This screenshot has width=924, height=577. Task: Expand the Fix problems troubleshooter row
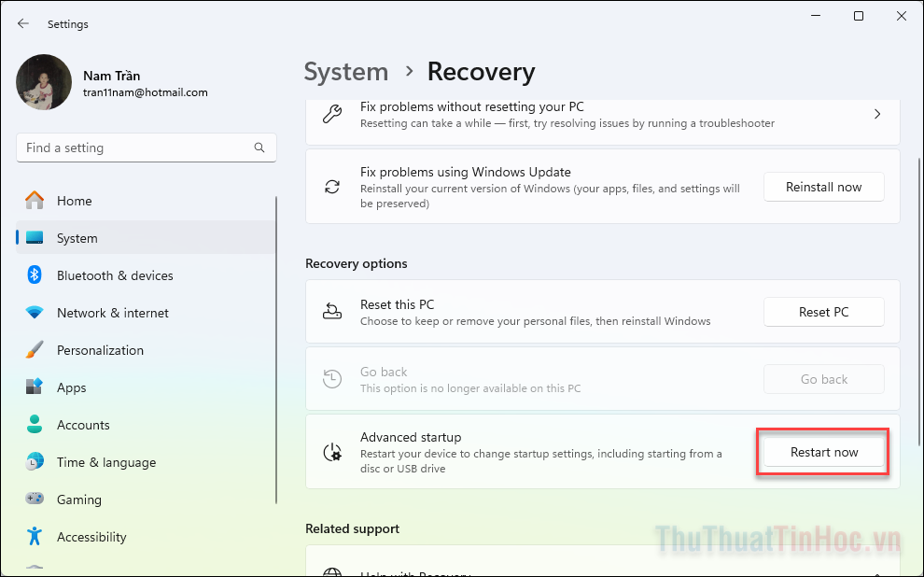click(877, 114)
